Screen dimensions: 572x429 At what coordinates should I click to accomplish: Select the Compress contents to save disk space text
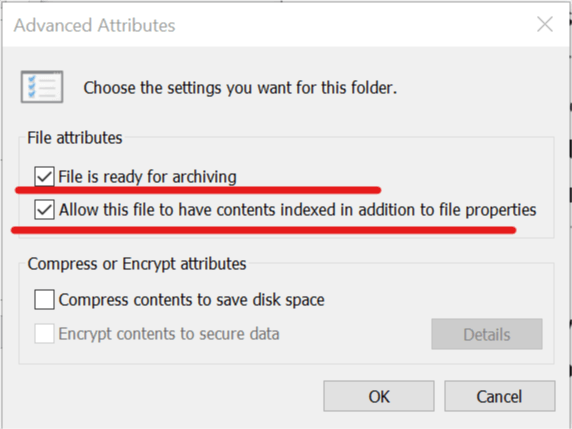192,300
